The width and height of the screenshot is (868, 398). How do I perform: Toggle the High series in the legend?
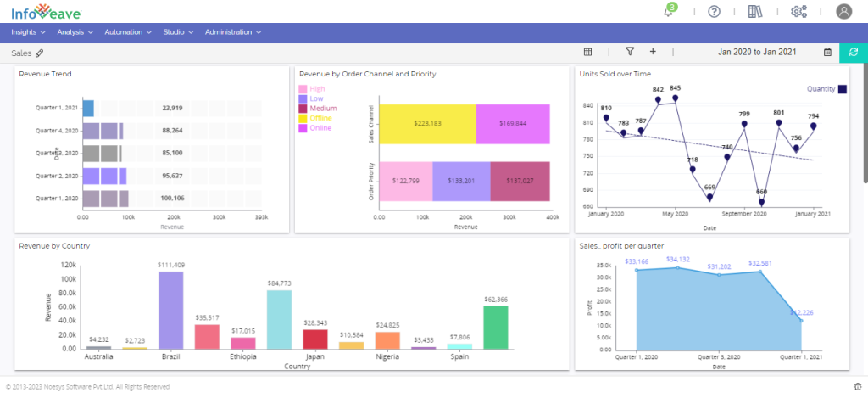point(312,89)
